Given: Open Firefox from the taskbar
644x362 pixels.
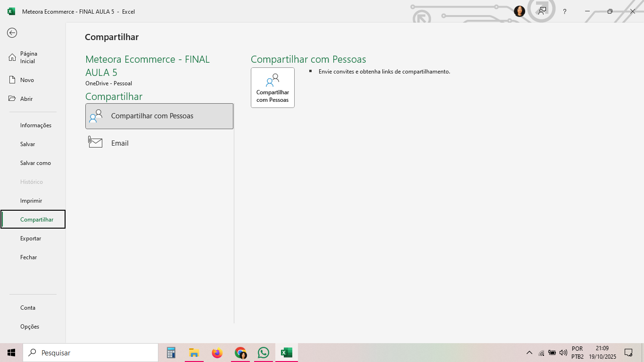Looking at the screenshot, I should pos(217,353).
